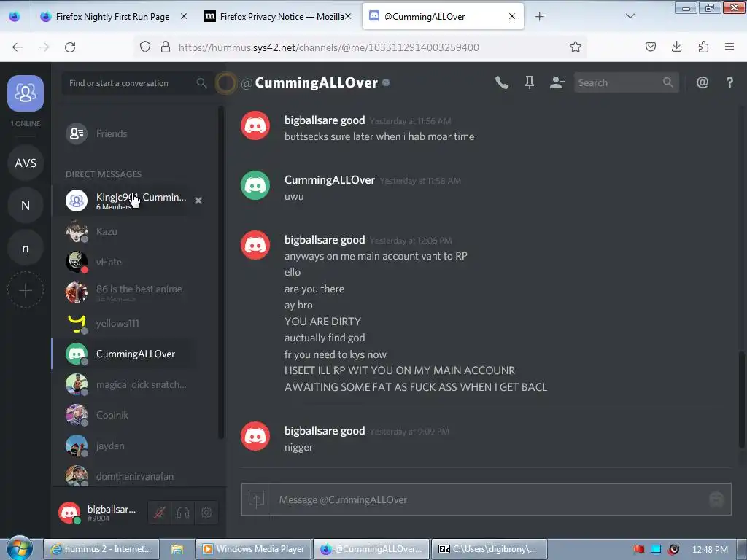Close the Kingjc9 group DM
Viewport: 747px width, 560px height.
(198, 201)
